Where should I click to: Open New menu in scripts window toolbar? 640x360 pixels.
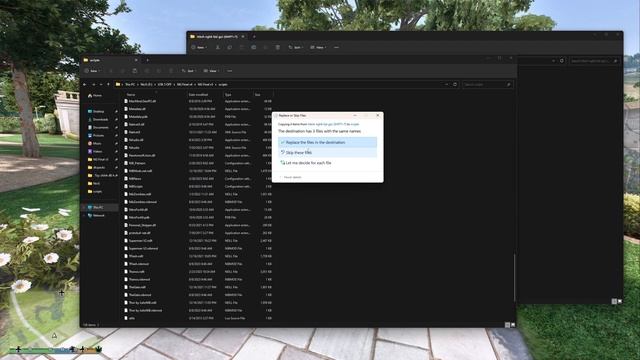[x=92, y=71]
